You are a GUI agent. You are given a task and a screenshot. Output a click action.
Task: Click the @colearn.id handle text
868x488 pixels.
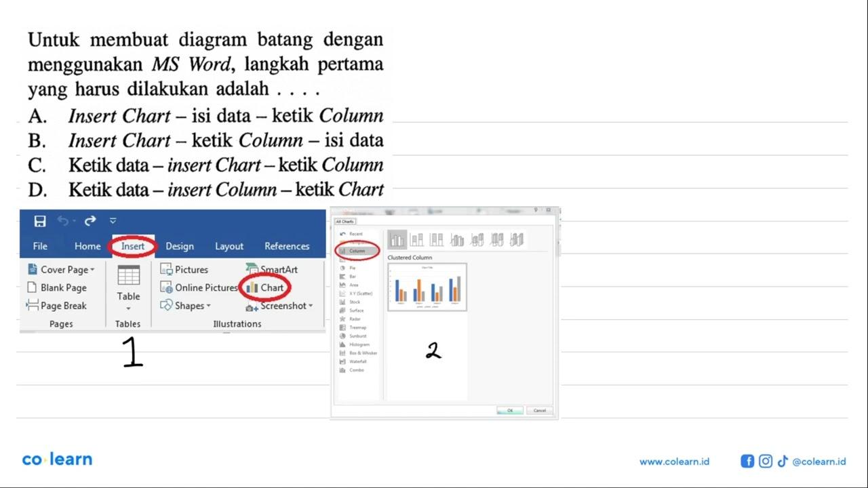[819, 462]
